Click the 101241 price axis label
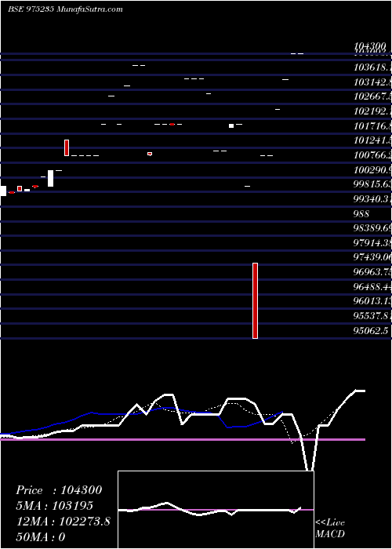Image resolution: width=392 pixels, height=549 pixels. click(372, 140)
